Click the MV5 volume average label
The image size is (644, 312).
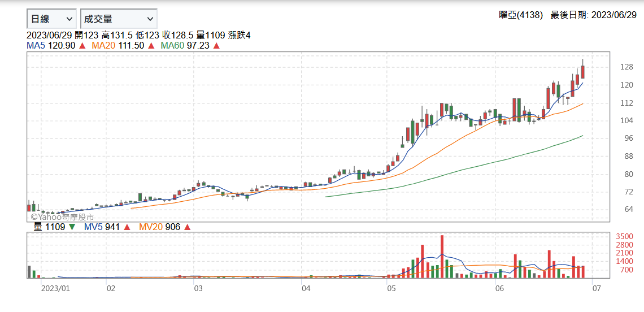click(93, 227)
